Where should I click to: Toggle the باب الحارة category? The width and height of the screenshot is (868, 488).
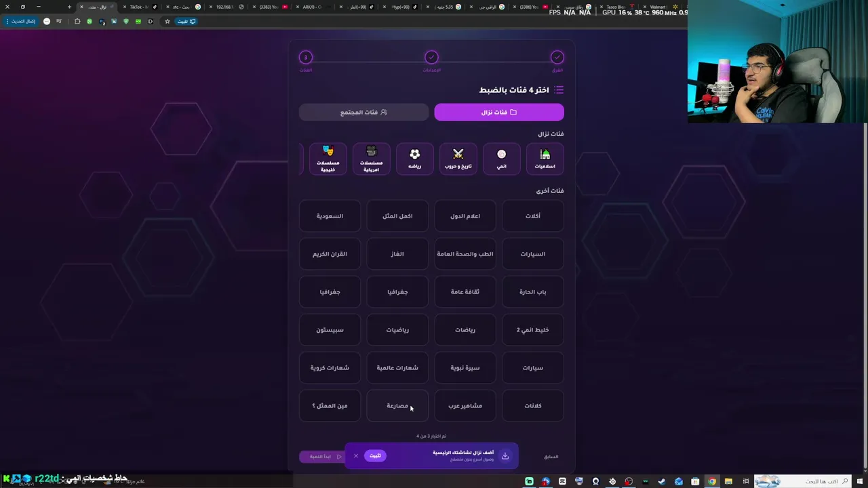point(533,292)
